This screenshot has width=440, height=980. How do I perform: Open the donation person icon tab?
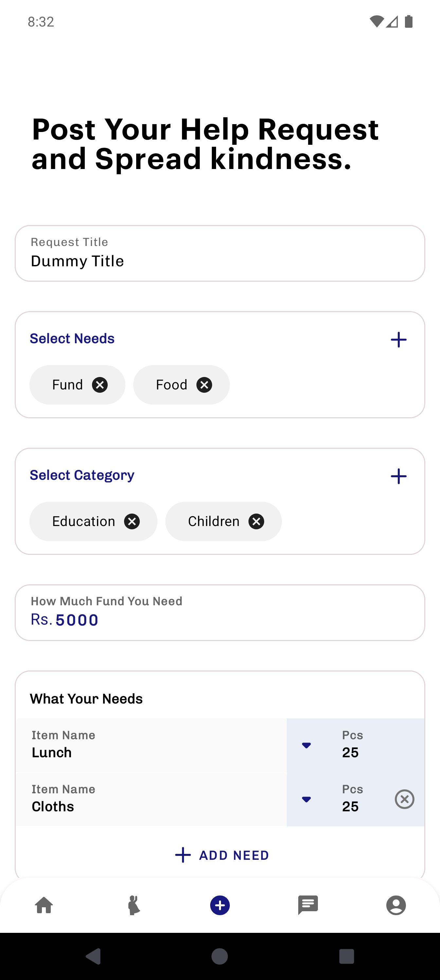134,905
